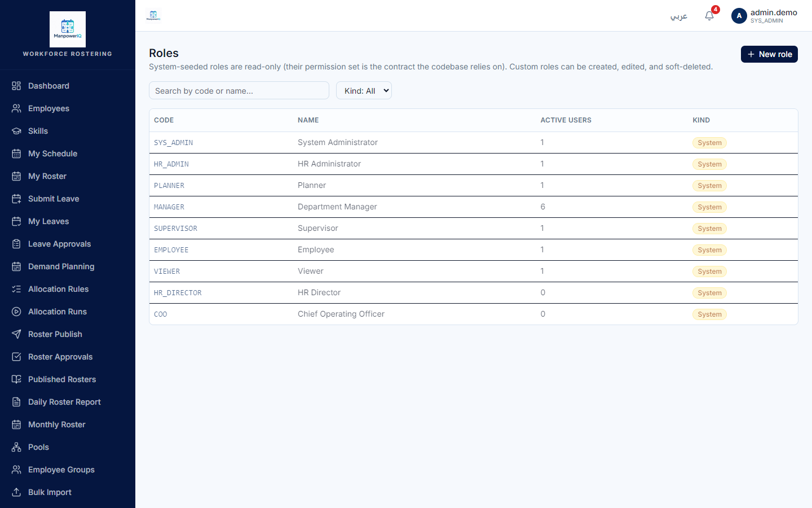
Task: Open the admin.demo user menu
Action: [765, 16]
